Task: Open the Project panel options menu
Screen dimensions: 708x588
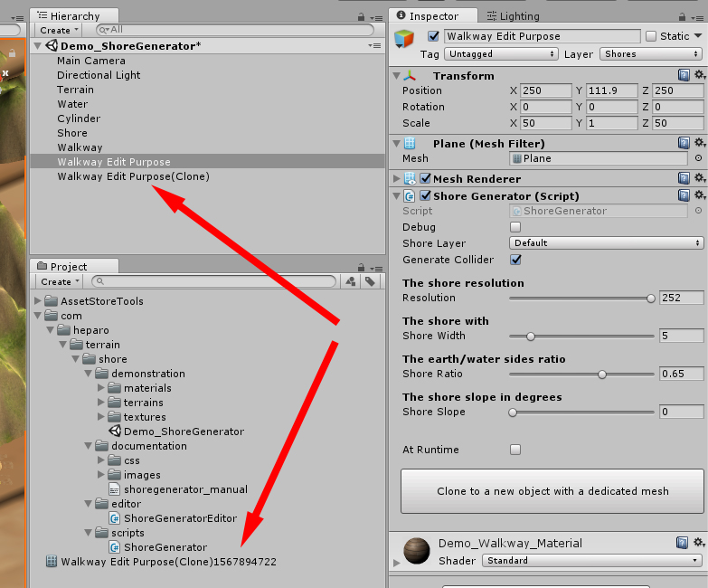Action: click(376, 269)
